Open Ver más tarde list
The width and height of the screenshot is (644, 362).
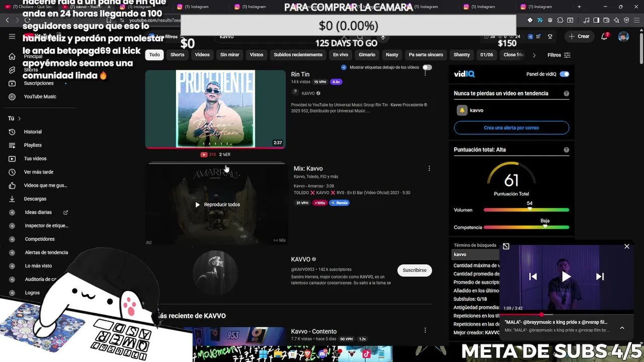click(39, 172)
